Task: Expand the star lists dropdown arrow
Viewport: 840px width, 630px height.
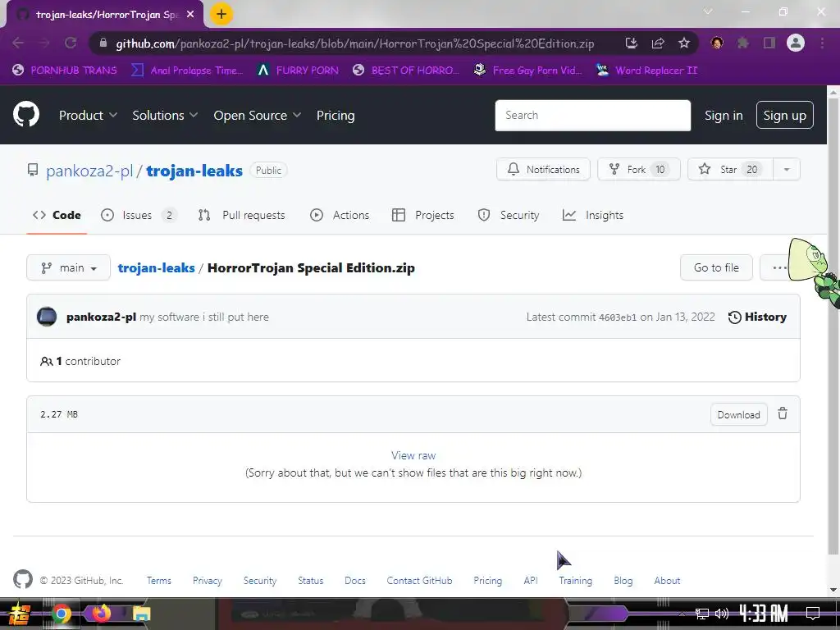Action: pyautogui.click(x=787, y=169)
